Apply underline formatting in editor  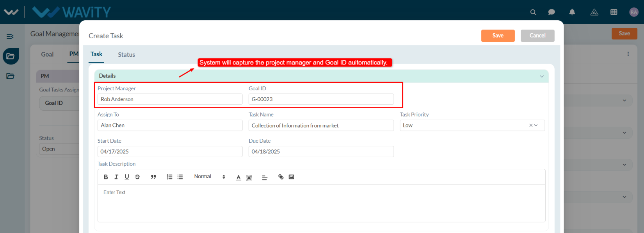click(x=127, y=177)
